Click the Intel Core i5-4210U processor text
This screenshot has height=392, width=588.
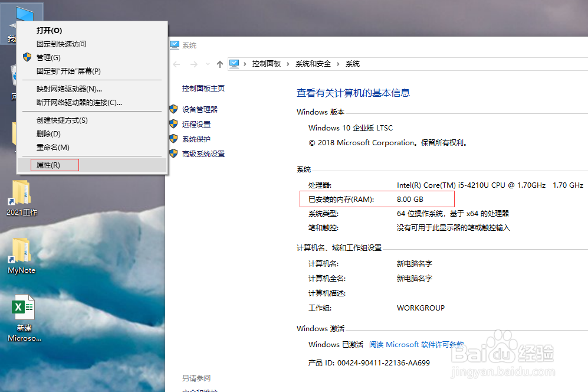pos(471,185)
